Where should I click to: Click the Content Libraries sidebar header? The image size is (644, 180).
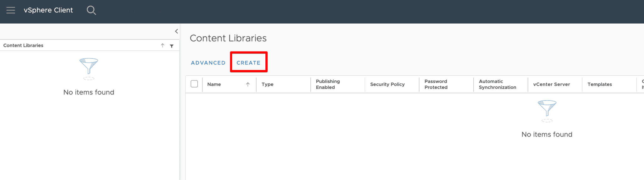pos(23,46)
